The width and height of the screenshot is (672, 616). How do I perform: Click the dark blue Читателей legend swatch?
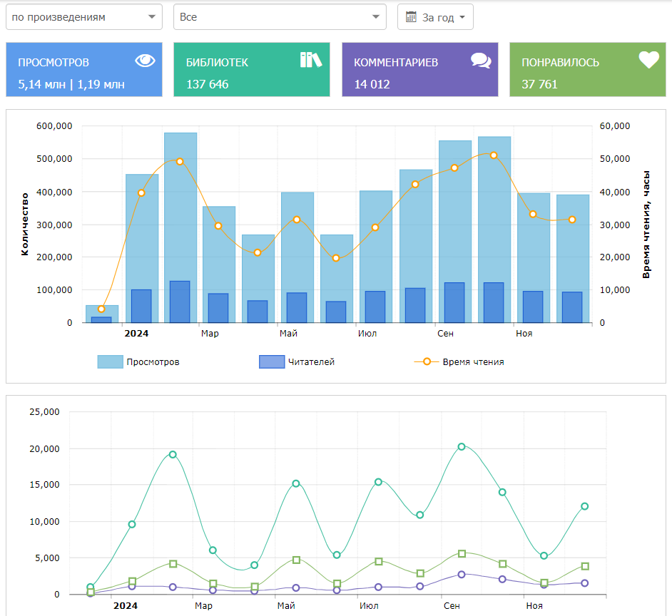[x=271, y=362]
